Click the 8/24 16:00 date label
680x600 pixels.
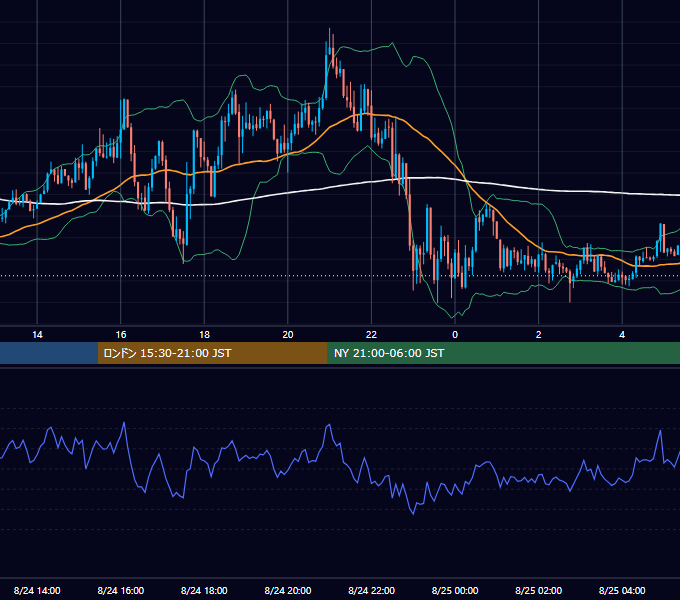click(121, 590)
